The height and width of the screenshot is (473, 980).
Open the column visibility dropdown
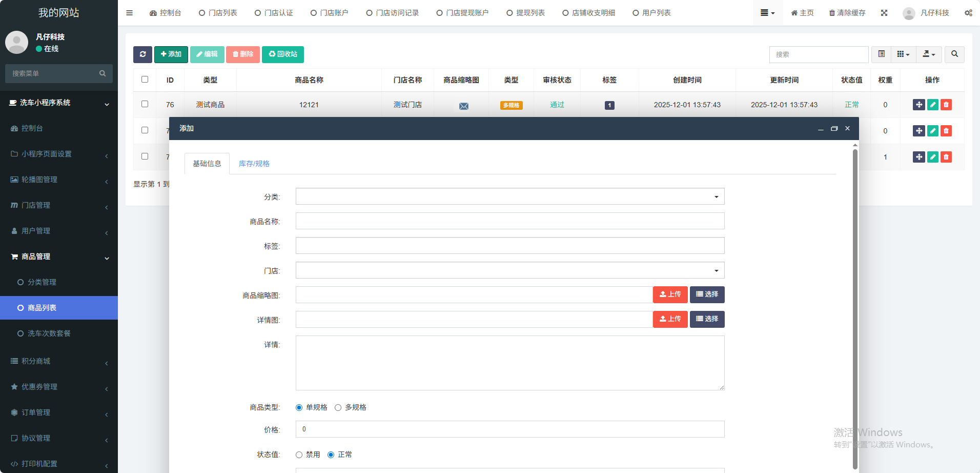point(903,54)
